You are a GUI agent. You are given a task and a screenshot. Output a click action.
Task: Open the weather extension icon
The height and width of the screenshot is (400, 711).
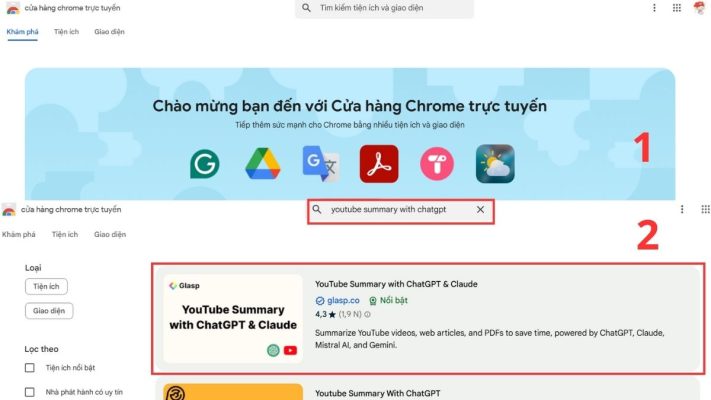pyautogui.click(x=495, y=164)
